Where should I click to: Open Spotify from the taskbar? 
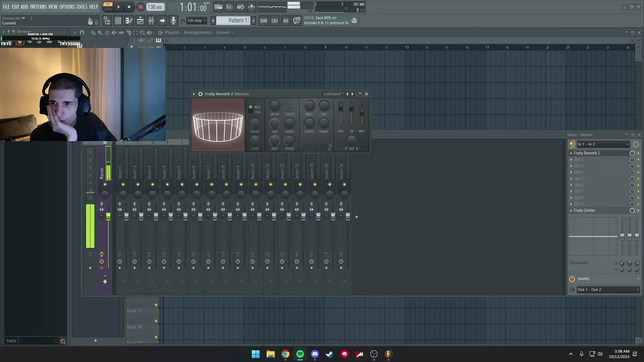click(x=300, y=354)
